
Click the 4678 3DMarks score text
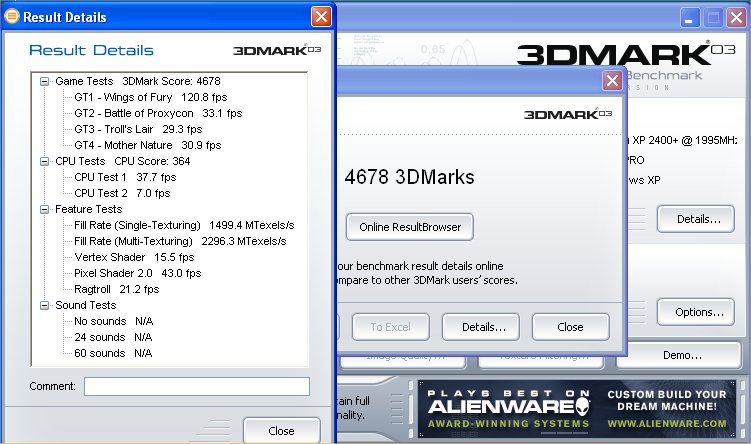409,177
